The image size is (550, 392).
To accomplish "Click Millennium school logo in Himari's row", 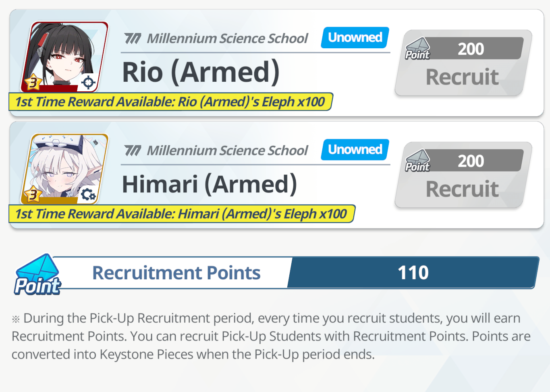I will tap(133, 151).
